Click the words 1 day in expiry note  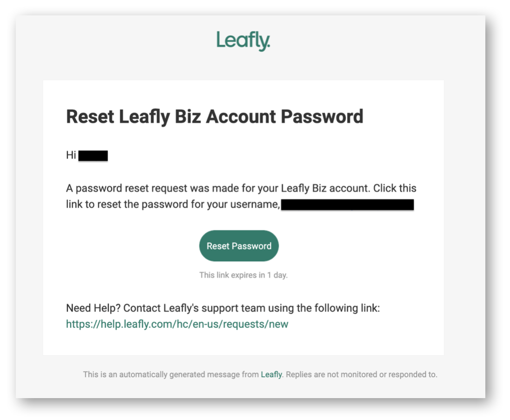pyautogui.click(x=277, y=275)
